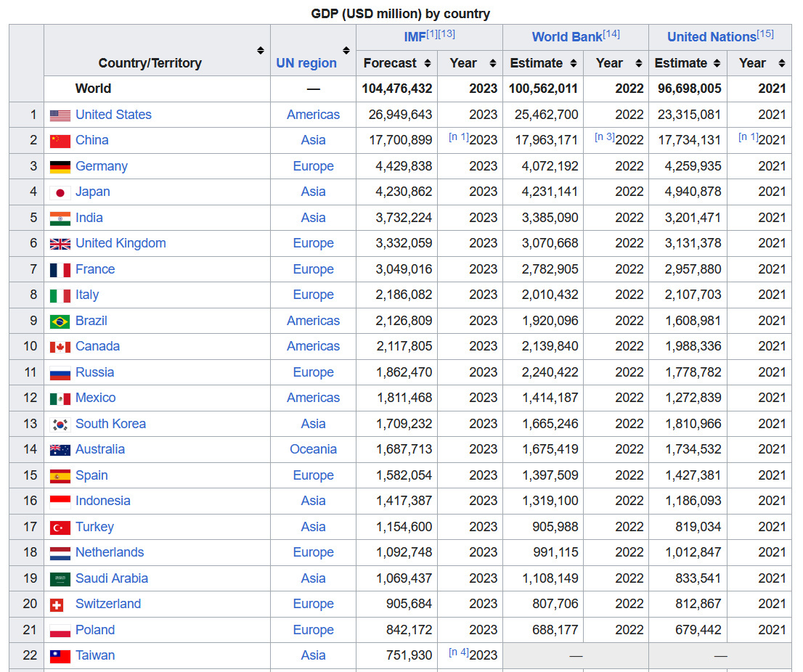Click the Turkey flag icon
This screenshot has height=672, width=803.
[60, 528]
